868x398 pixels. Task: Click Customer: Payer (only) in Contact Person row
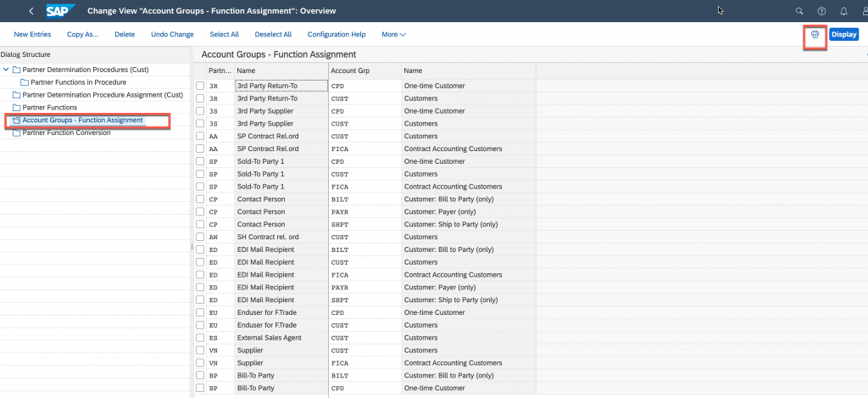pyautogui.click(x=468, y=212)
